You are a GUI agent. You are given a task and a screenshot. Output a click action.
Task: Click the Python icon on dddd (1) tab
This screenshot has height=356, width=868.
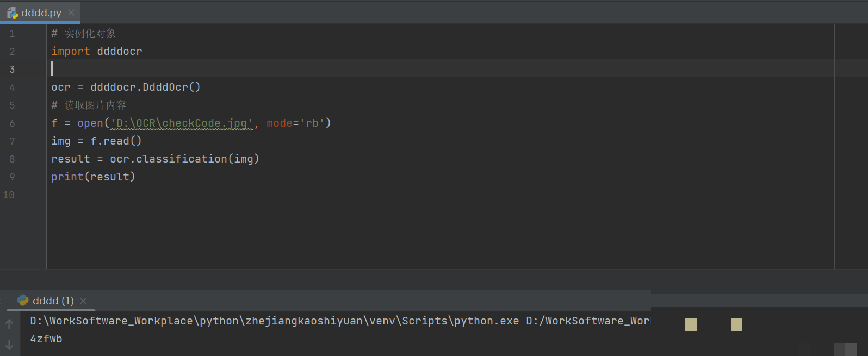(23, 301)
